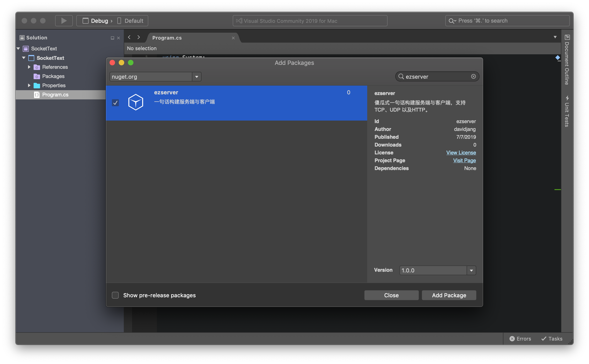
Task: Click the global search field in toolbar
Action: (507, 21)
